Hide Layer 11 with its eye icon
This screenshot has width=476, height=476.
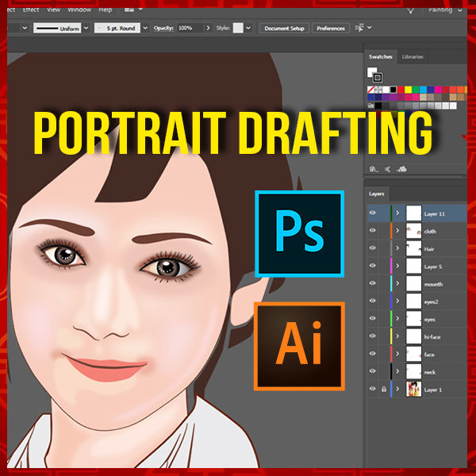tap(373, 213)
